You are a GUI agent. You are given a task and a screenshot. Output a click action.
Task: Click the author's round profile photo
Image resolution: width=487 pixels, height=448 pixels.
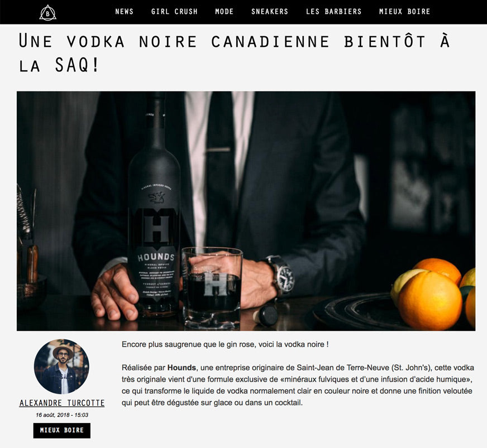coord(61,367)
